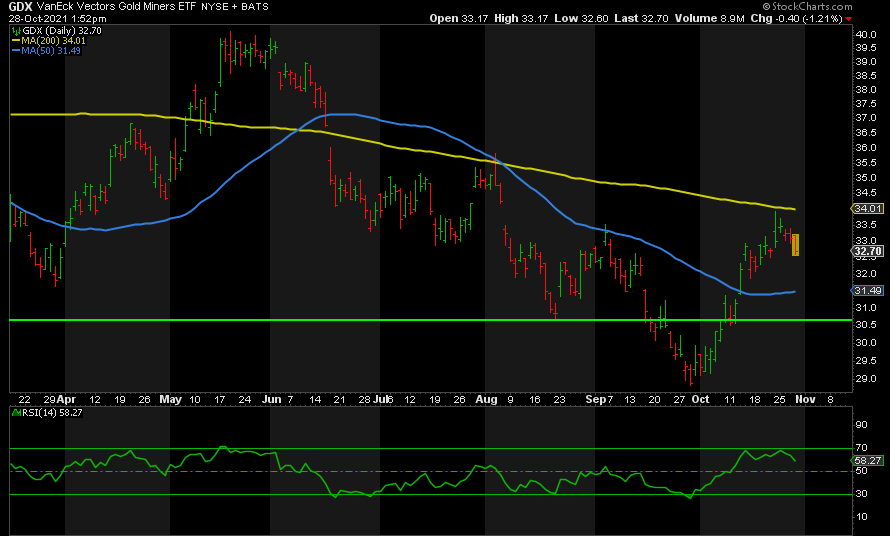Screen dimensions: 890x536
Task: Click the MA(200) 34.01 legend entry
Action: pos(49,41)
